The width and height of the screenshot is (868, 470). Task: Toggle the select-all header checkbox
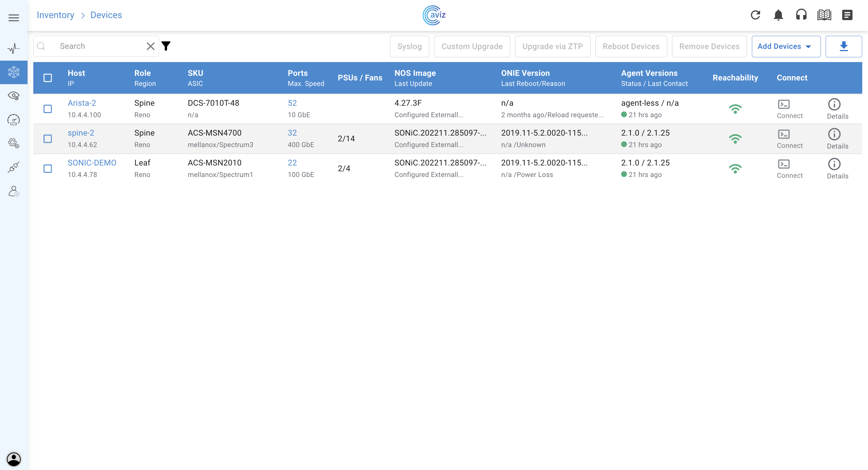[48, 78]
